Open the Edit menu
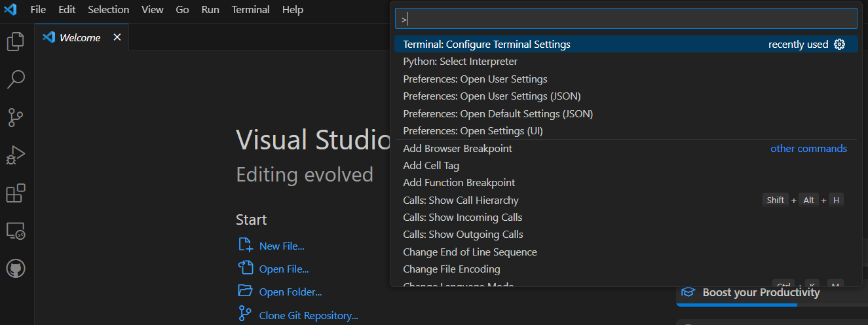Viewport: 868px width, 325px height. (67, 10)
